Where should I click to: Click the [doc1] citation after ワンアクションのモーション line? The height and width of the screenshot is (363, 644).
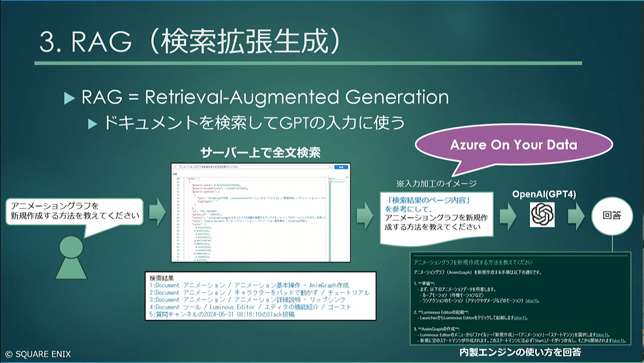click(532, 301)
